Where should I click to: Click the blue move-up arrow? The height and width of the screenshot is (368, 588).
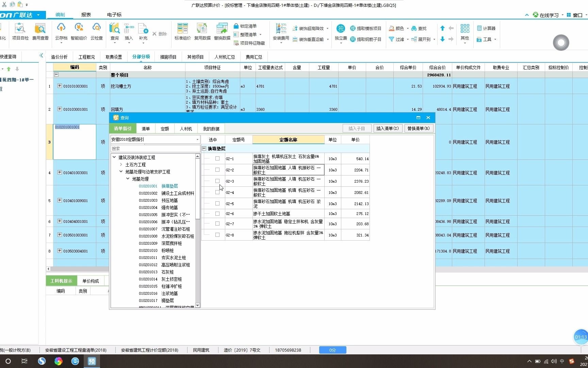[x=442, y=28]
